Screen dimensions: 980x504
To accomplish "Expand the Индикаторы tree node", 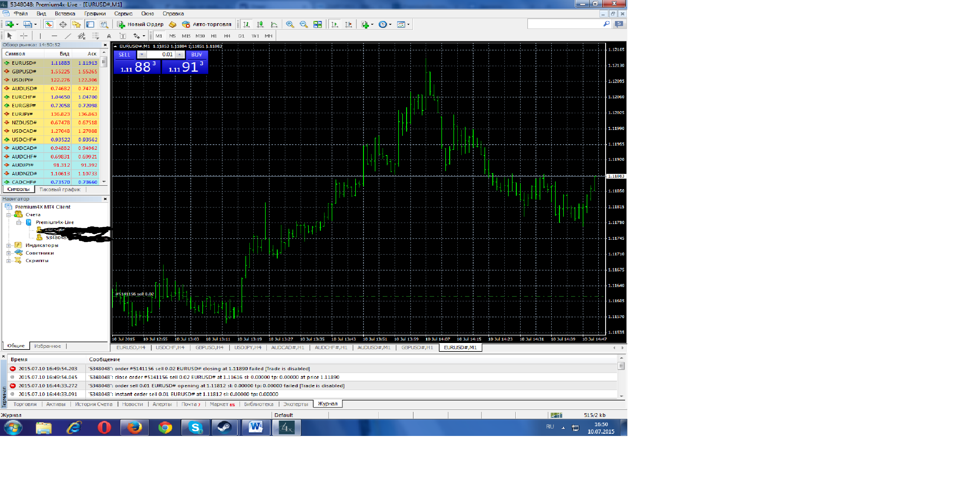I will coord(8,246).
